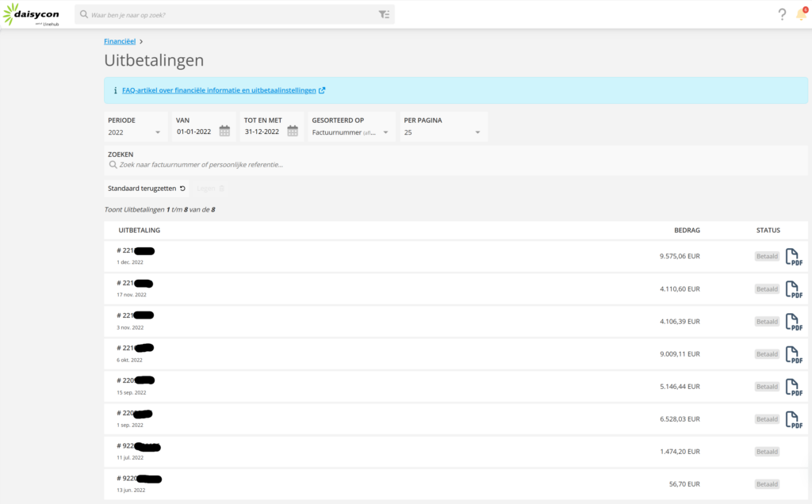Click Standaard terugzetten button
Image resolution: width=812 pixels, height=504 pixels.
point(147,188)
